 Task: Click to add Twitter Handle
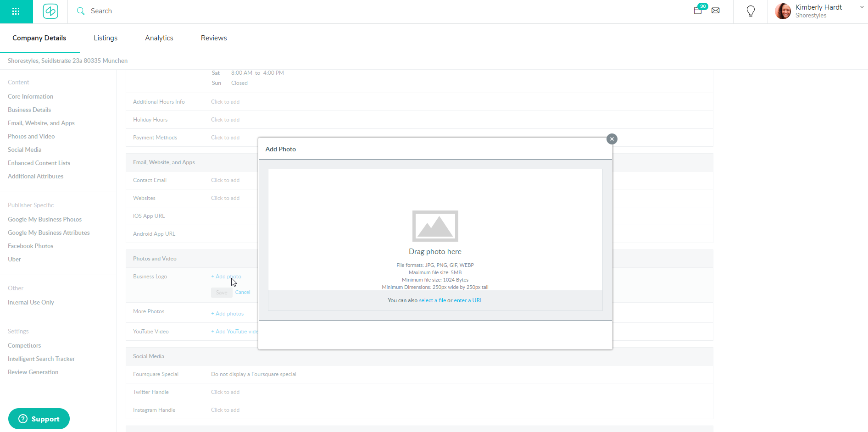tap(225, 392)
